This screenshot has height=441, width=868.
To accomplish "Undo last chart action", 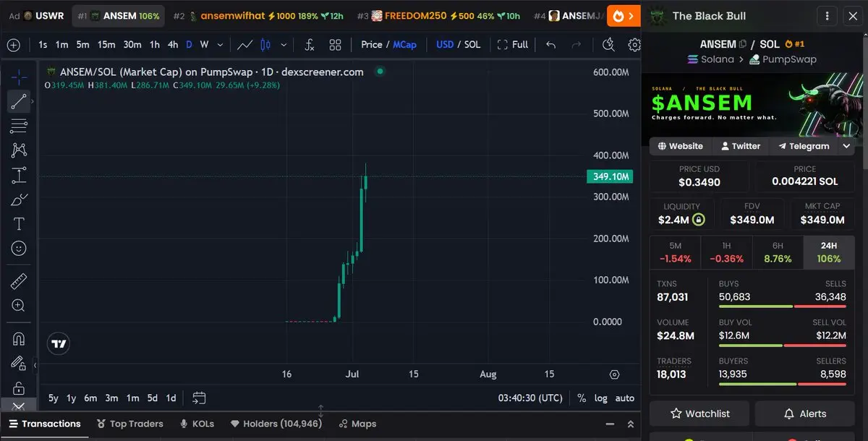I will [x=551, y=45].
